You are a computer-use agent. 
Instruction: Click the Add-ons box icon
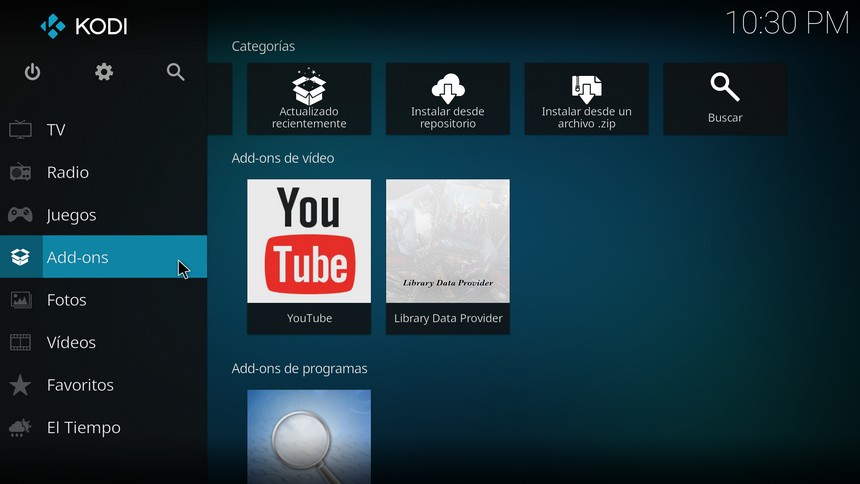point(20,257)
